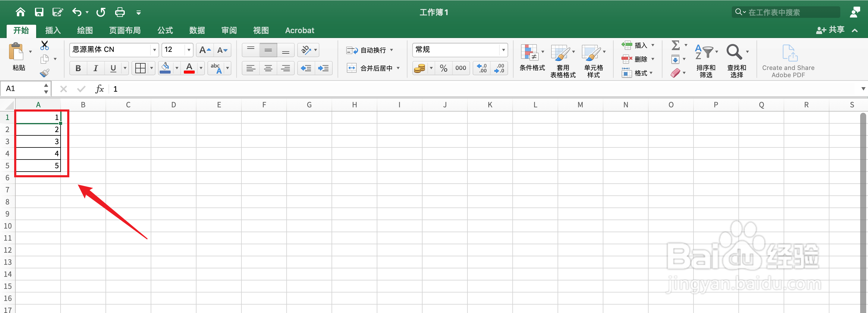Toggle align text right
The height and width of the screenshot is (313, 868).
pyautogui.click(x=286, y=68)
